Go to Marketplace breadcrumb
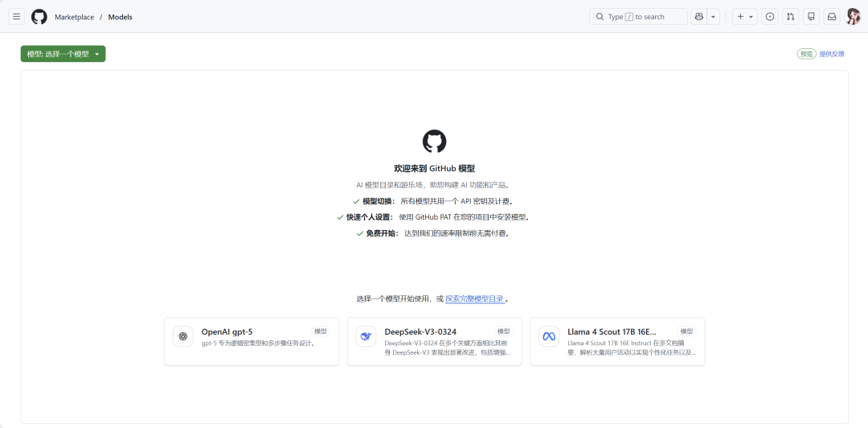868x428 pixels. point(74,17)
